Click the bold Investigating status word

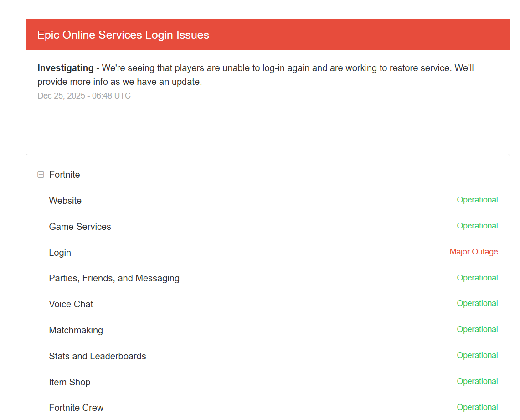click(x=65, y=68)
